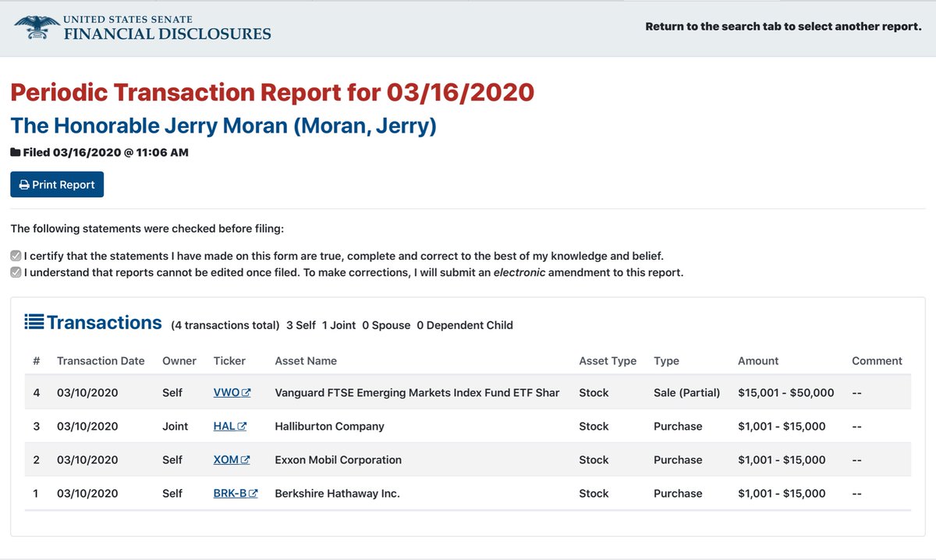Click the Senate eagle seal logo
Image resolution: width=936 pixels, height=560 pixels.
(36, 27)
